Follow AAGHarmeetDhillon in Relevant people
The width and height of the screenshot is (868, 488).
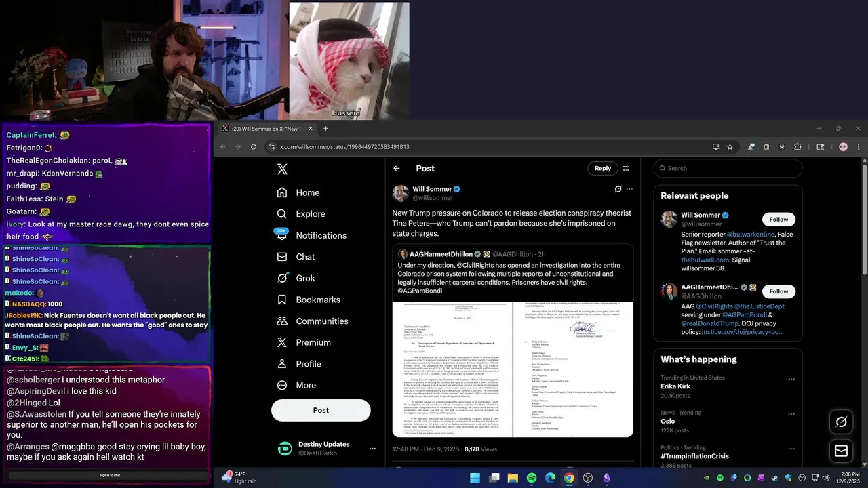click(778, 291)
